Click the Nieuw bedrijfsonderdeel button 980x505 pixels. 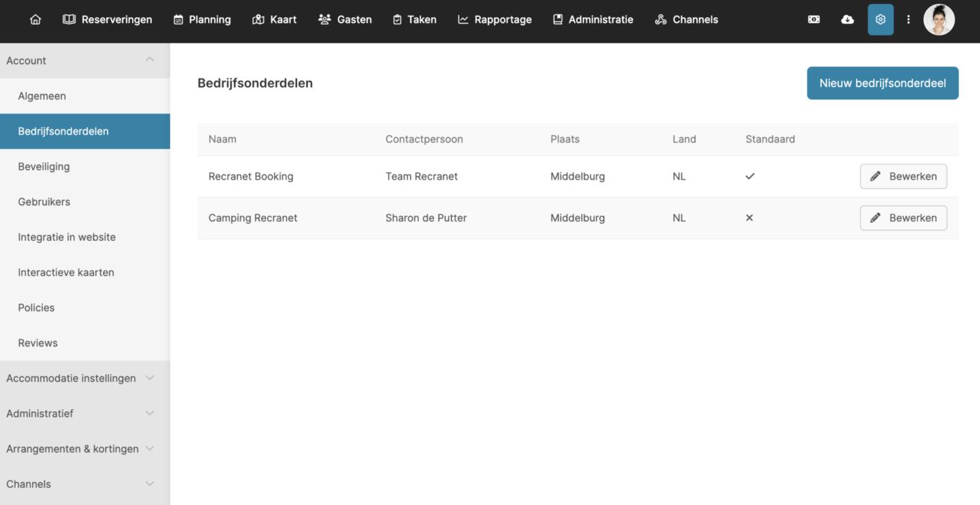[882, 83]
